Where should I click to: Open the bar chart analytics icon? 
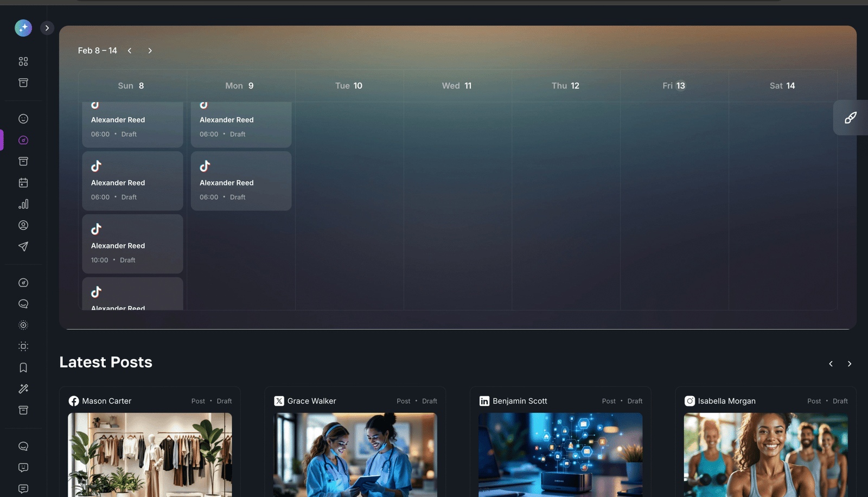[23, 204]
